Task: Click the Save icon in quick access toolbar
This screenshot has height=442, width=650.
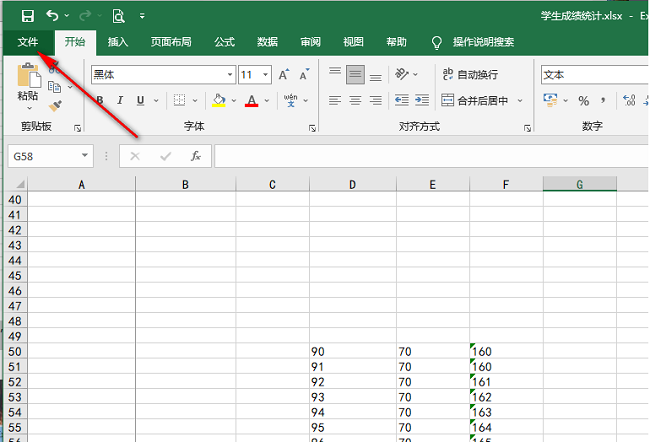Action: [x=27, y=15]
